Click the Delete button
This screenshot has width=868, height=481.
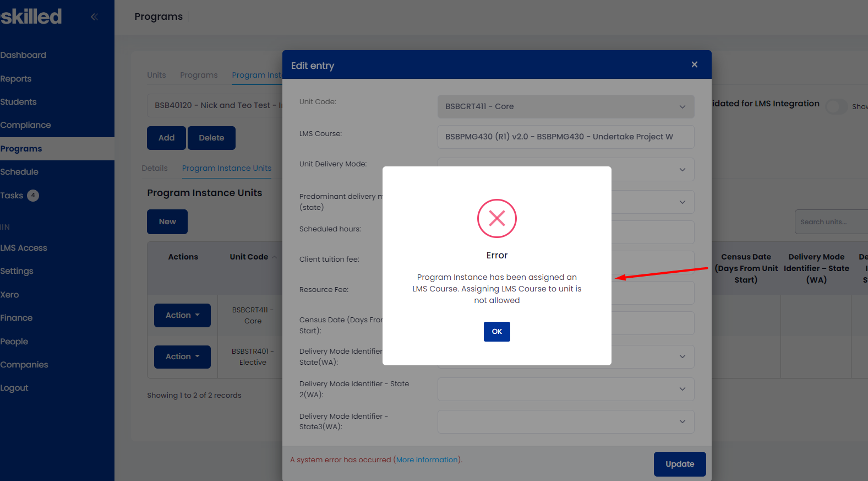coord(211,138)
